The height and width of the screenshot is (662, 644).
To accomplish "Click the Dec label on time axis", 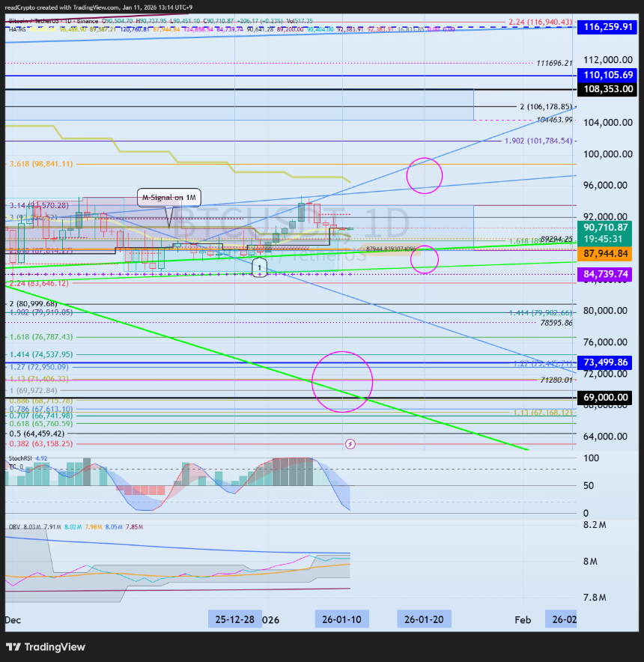I will (x=13, y=620).
